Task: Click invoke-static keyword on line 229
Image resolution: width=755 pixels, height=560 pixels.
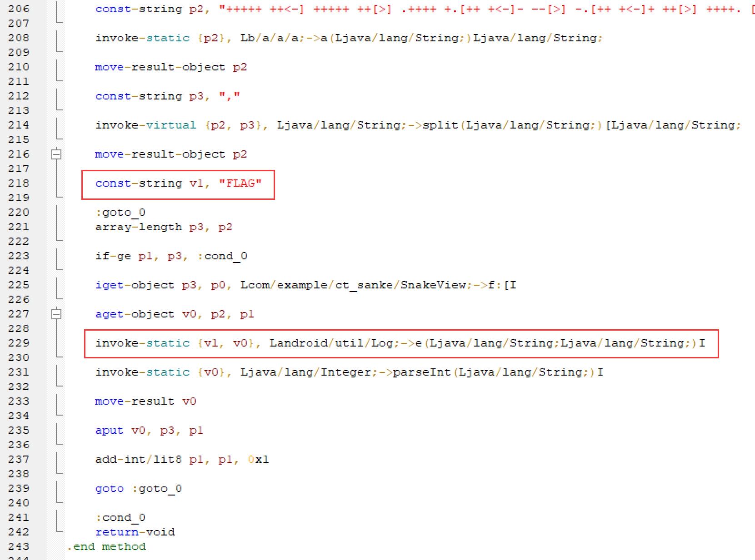Action: (142, 343)
